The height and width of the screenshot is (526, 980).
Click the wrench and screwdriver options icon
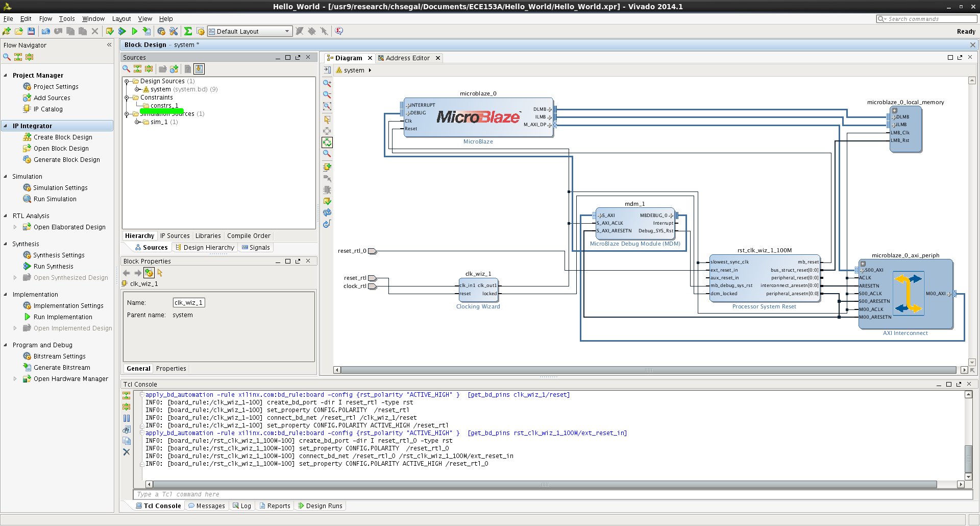pyautogui.click(x=174, y=31)
